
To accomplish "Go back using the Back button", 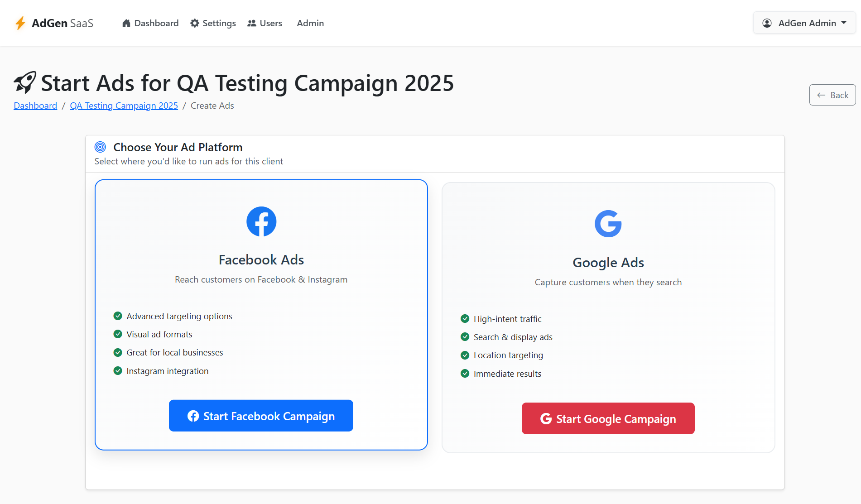I will pos(832,95).
